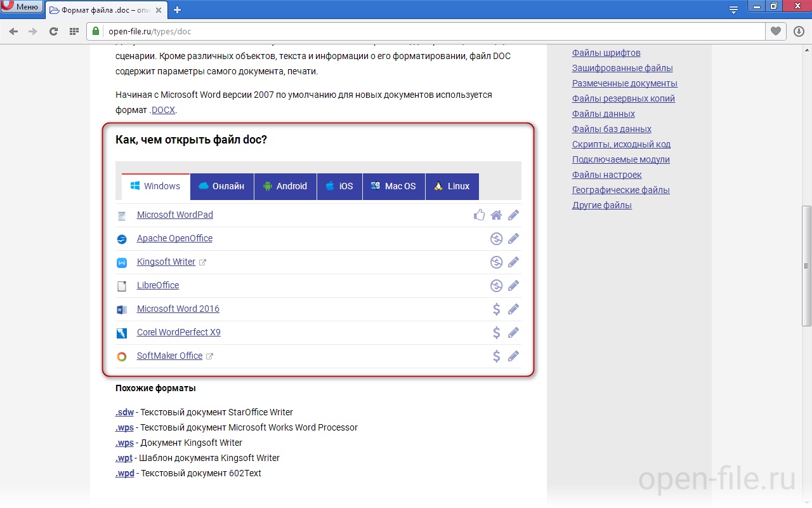Click the Apache OpenOffice app icon

[122, 239]
